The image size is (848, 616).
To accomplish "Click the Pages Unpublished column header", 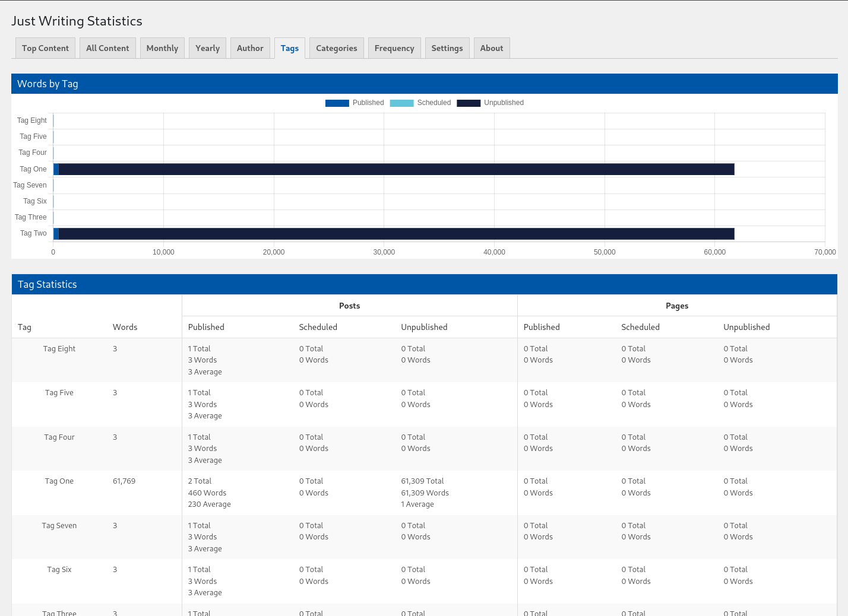I will click(746, 327).
